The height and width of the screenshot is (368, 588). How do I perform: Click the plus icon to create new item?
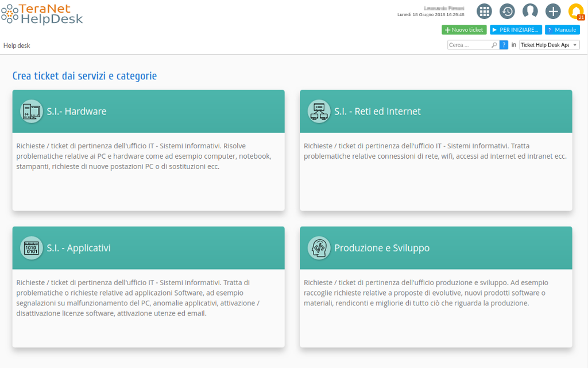tap(552, 11)
